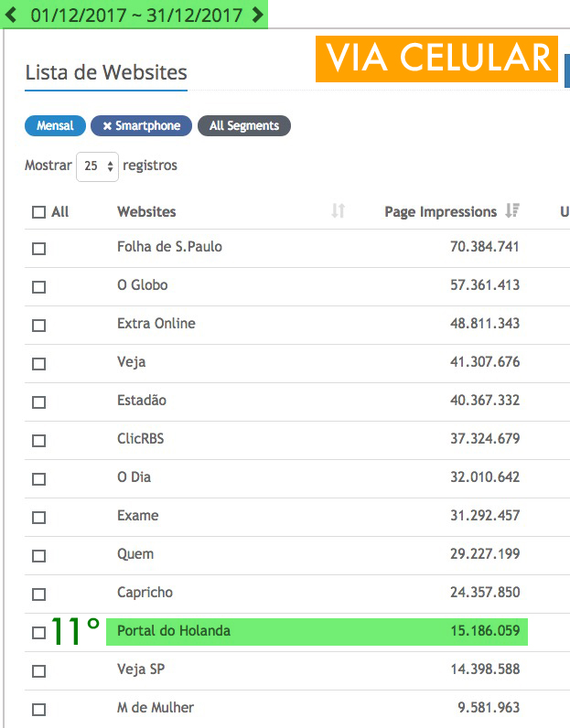
Task: Go to previous month with left arrow
Action: click(x=13, y=15)
